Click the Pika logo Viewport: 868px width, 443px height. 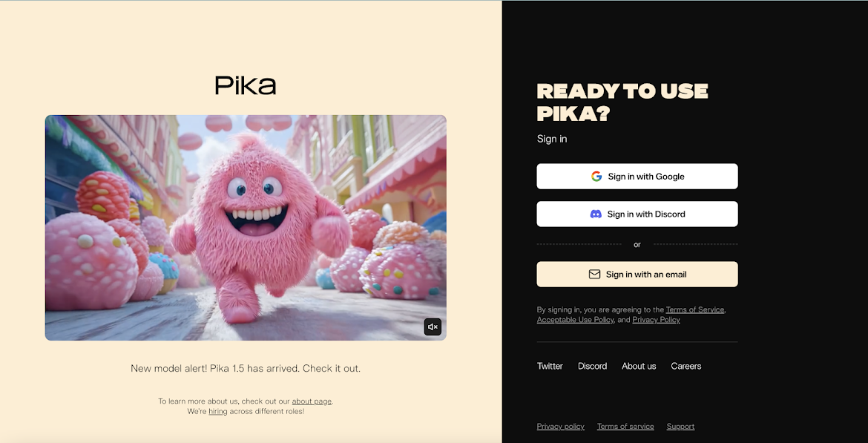(246, 85)
